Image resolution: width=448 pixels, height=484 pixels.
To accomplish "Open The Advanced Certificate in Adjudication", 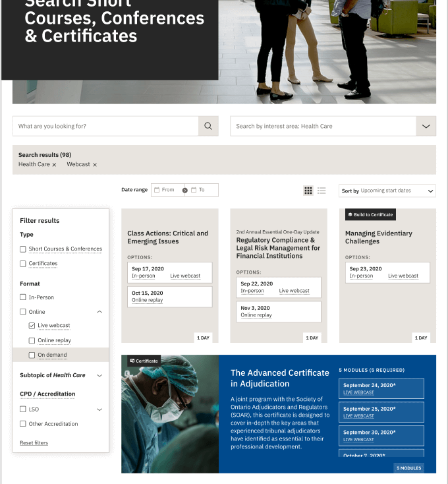I will click(x=279, y=378).
